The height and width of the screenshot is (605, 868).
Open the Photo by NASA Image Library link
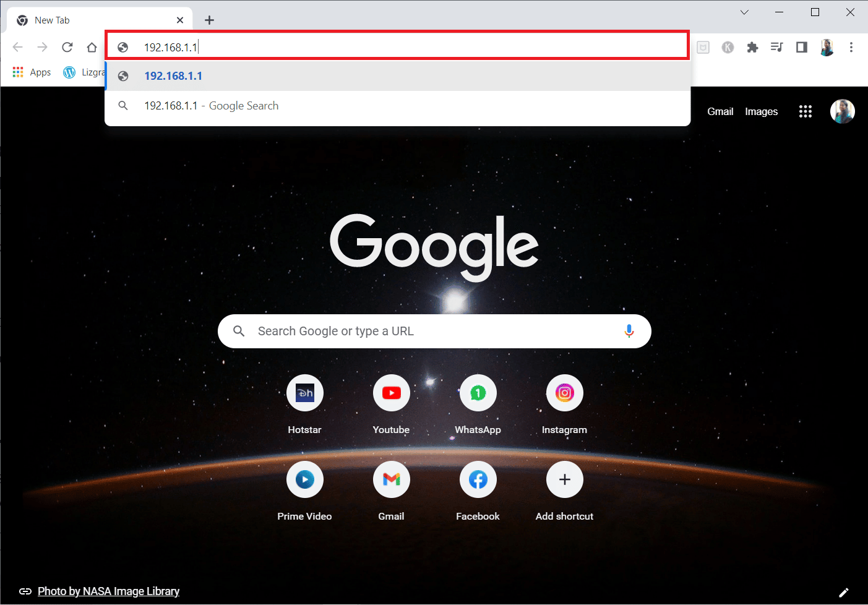pos(108,591)
